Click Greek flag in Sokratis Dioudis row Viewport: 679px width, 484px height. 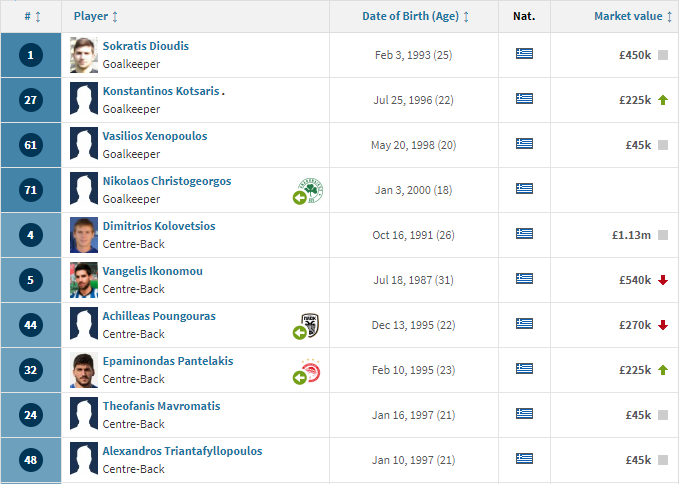524,54
